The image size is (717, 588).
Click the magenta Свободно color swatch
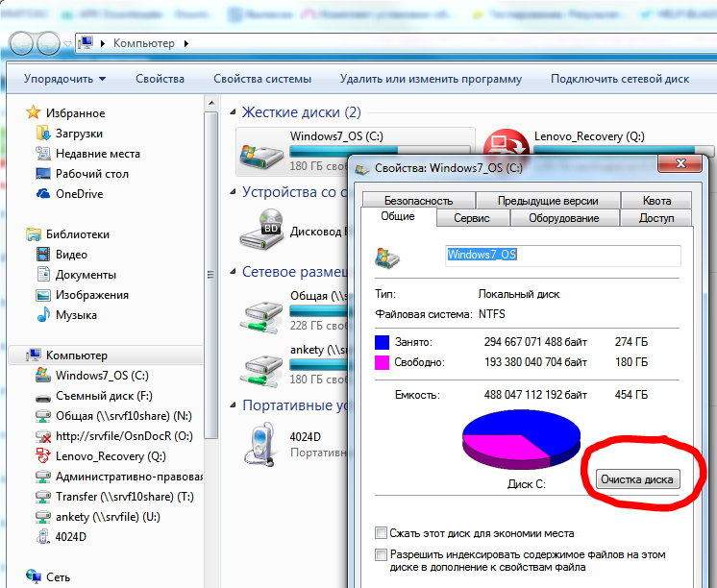382,362
